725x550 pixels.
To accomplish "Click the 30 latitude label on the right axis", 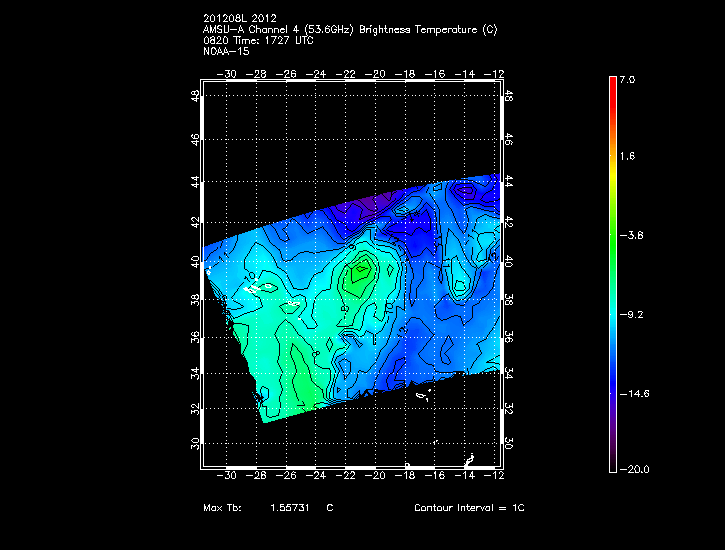I will point(508,442).
